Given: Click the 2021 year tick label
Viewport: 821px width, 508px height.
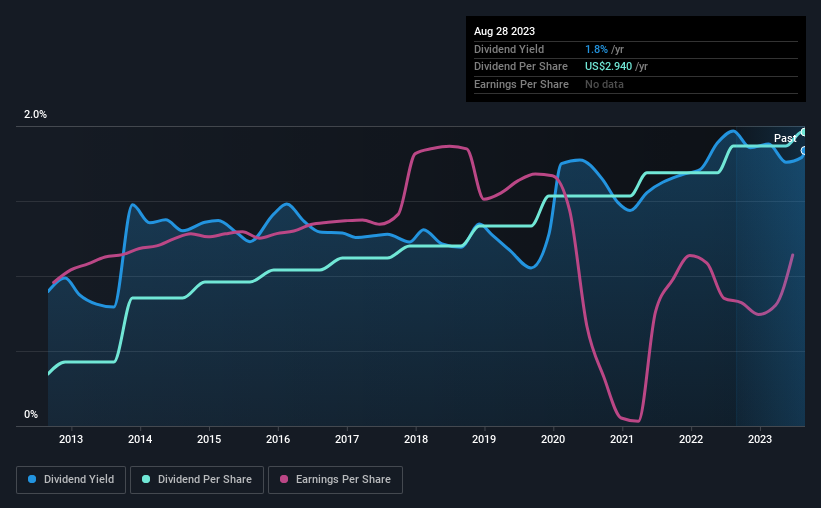Looking at the screenshot, I should (x=622, y=439).
